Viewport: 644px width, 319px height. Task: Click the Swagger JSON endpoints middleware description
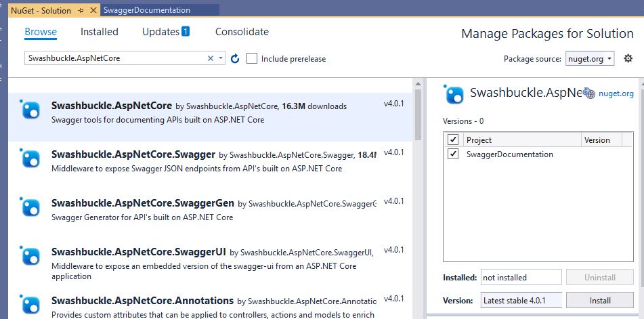coord(197,169)
